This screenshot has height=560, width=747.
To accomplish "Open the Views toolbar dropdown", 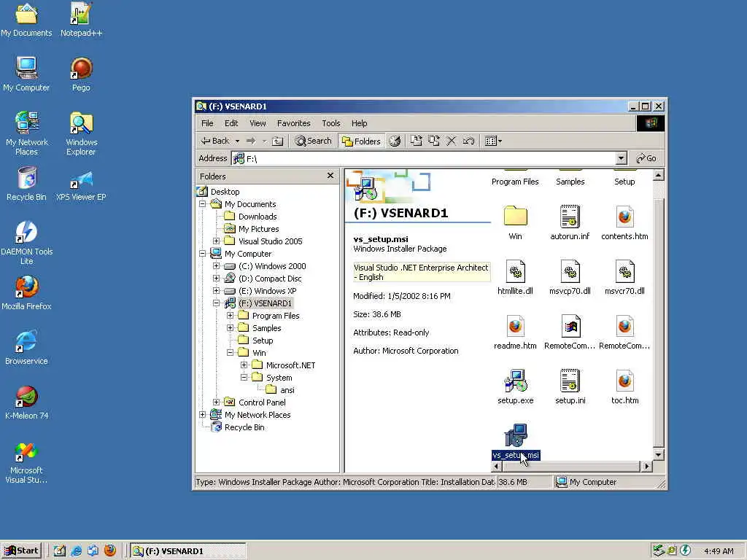I will (x=493, y=141).
